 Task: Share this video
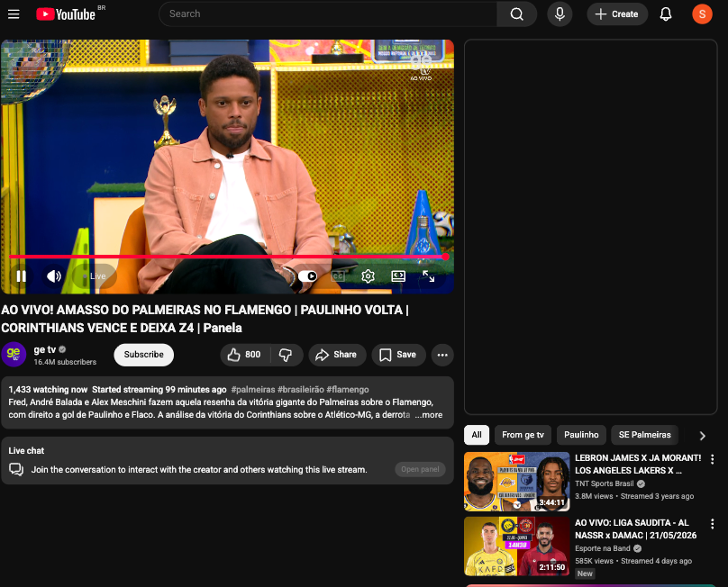pyautogui.click(x=337, y=355)
